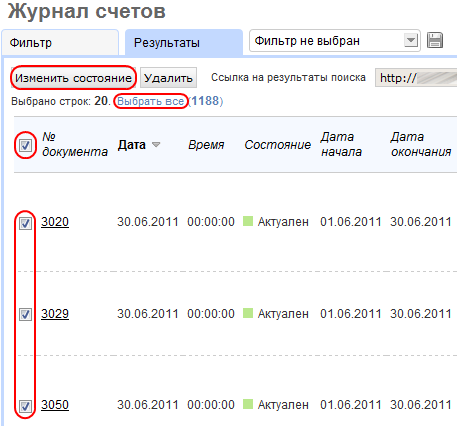Click the save filter floppy disk icon
457x426 pixels.
pyautogui.click(x=435, y=41)
